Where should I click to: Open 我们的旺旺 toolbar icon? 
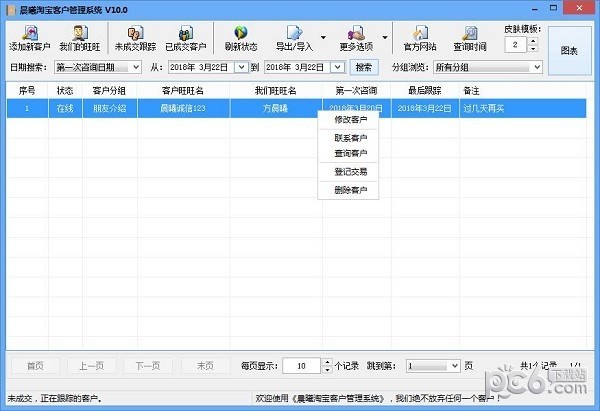[x=80, y=38]
